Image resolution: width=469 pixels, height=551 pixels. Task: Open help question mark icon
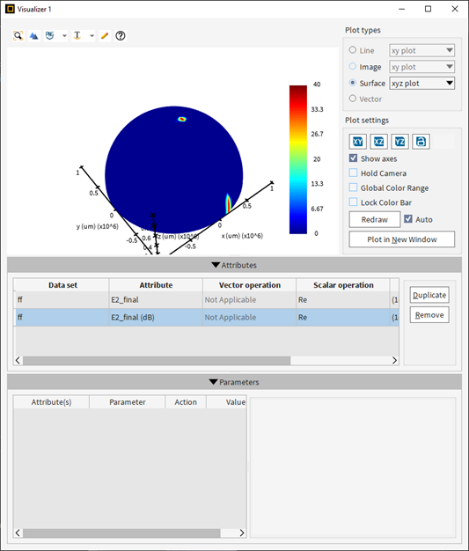(x=120, y=36)
